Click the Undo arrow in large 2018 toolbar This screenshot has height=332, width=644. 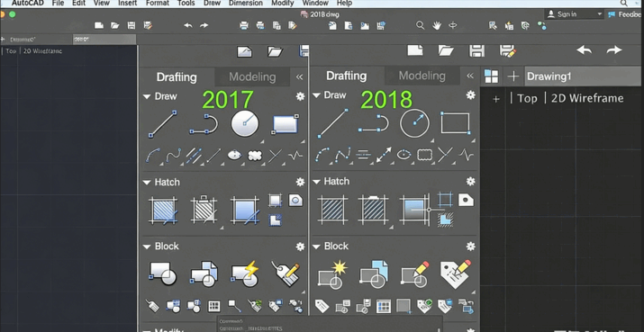[x=584, y=50]
